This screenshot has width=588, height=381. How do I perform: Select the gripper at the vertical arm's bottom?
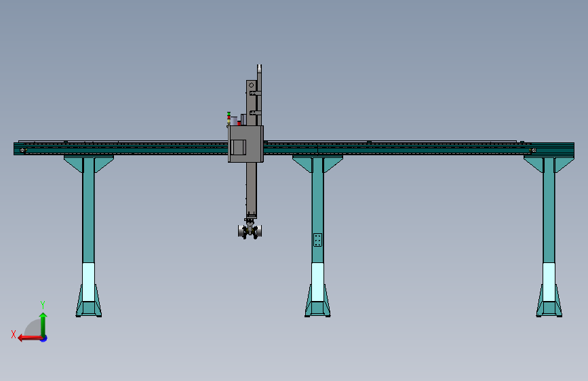(x=250, y=230)
